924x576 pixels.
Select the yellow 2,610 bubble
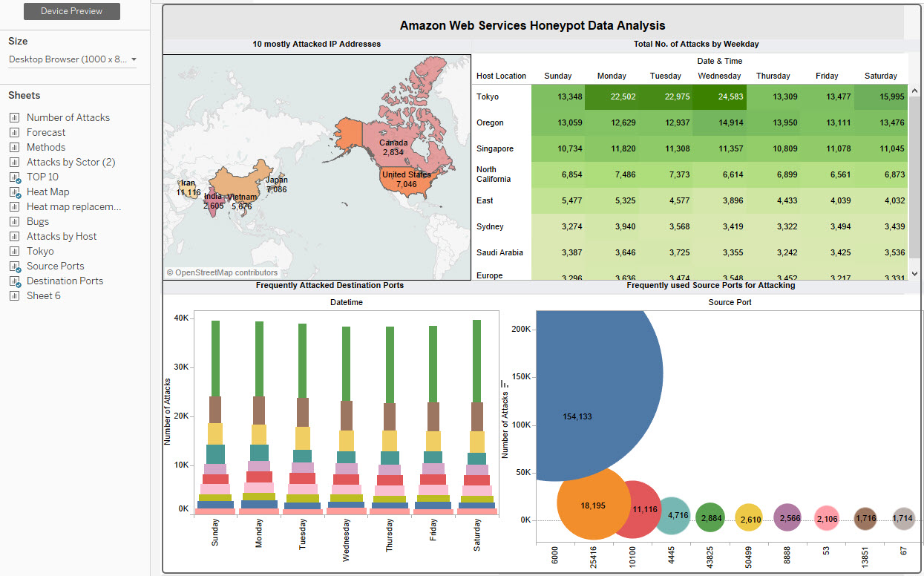click(x=750, y=519)
